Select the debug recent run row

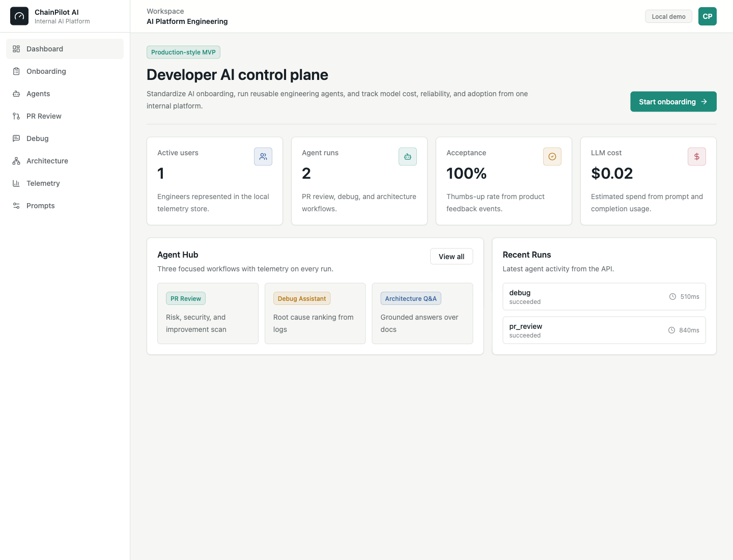(604, 296)
